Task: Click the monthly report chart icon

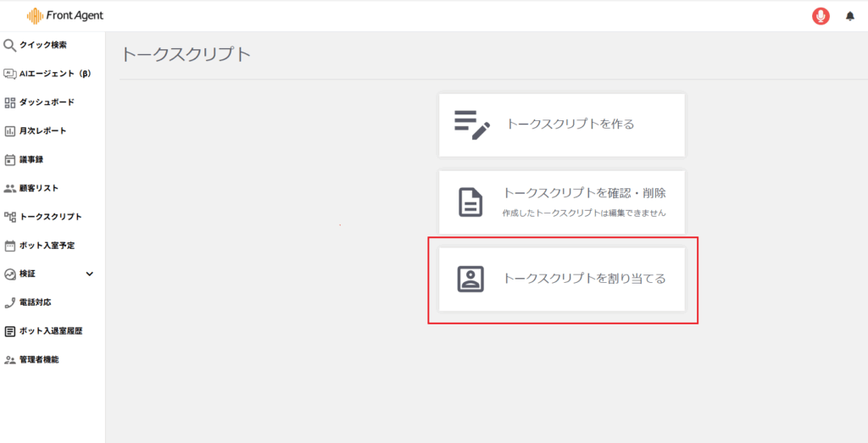Action: point(10,131)
